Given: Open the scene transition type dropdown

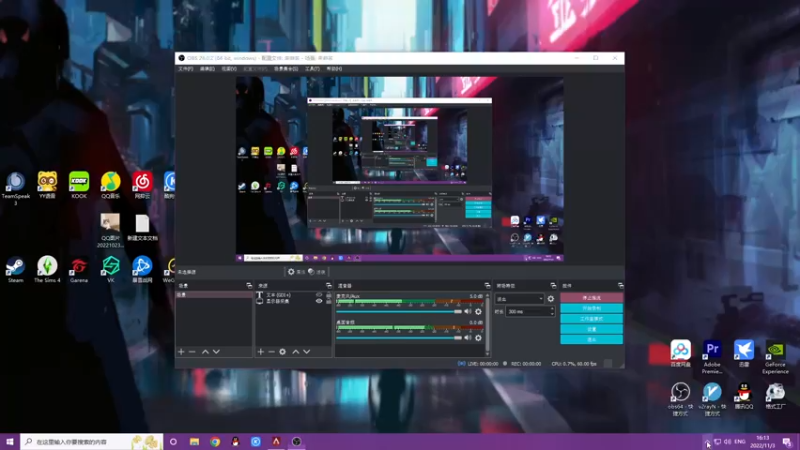Looking at the screenshot, I should click(519, 299).
